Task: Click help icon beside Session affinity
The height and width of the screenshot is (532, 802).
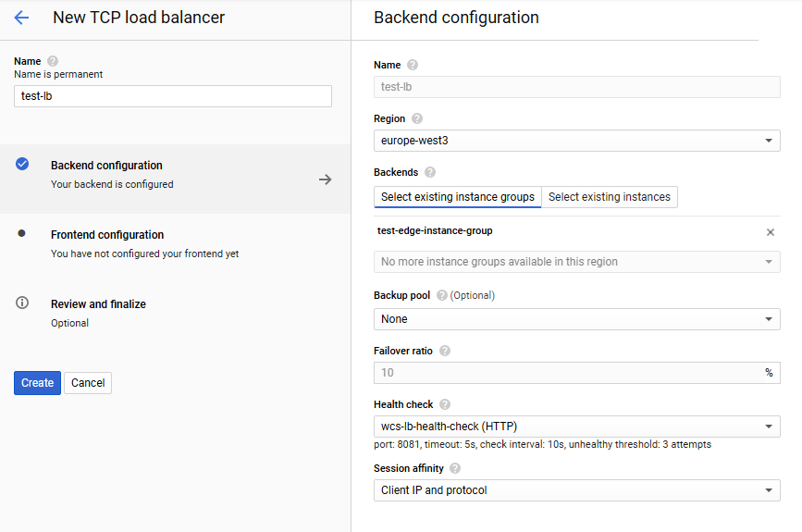Action: click(x=455, y=468)
